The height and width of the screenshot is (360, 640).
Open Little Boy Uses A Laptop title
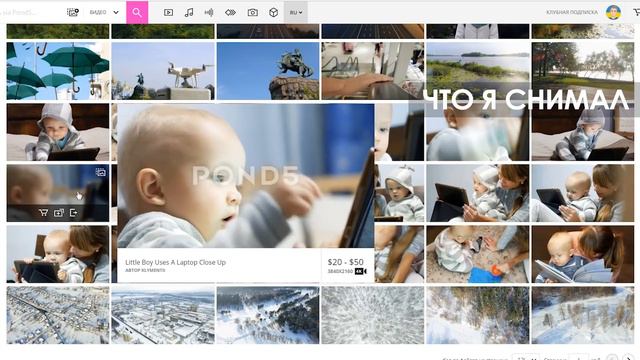(176, 262)
